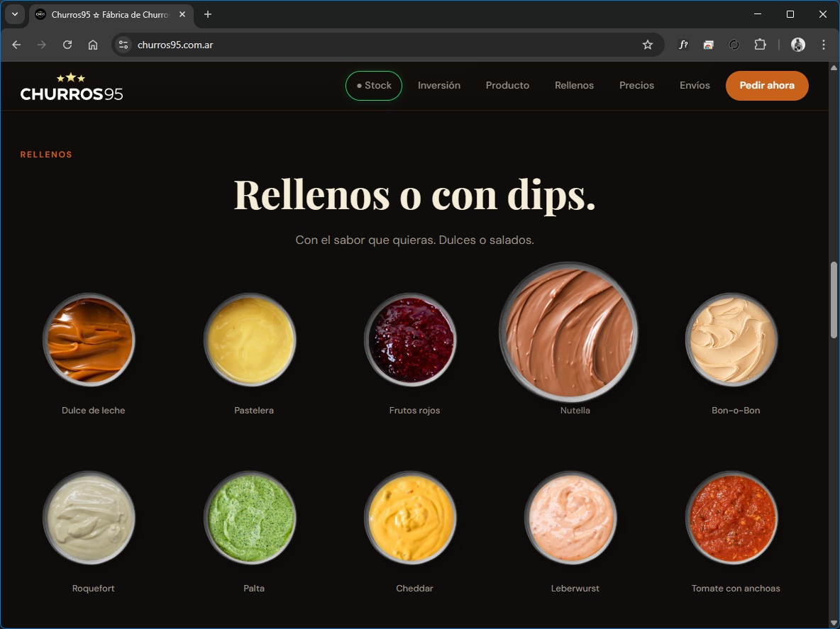Viewport: 840px width, 629px height.
Task: Click the rainbow-colored extension icon
Action: (709, 45)
